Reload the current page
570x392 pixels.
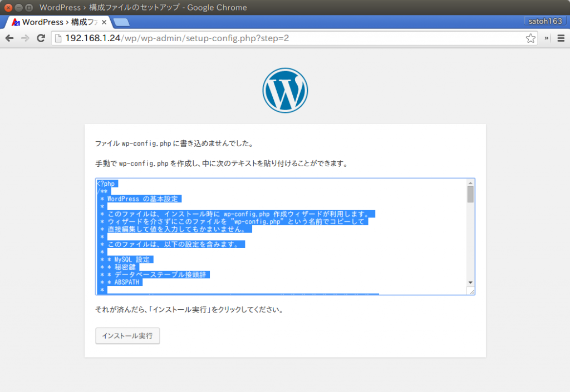point(41,38)
